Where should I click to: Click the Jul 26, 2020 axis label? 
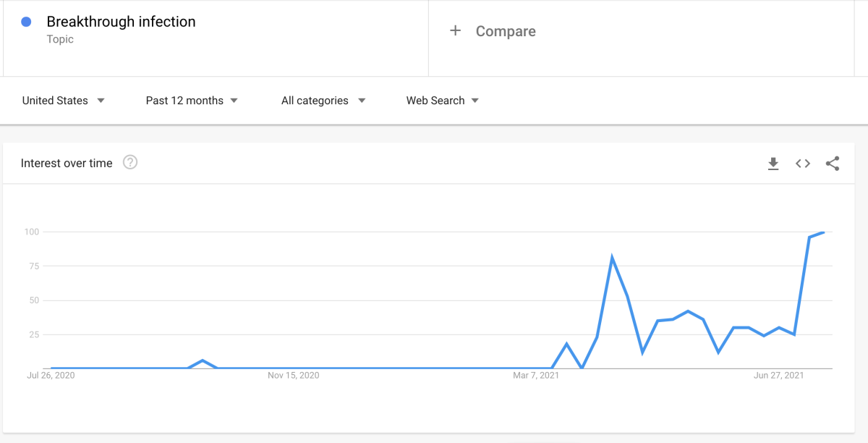point(51,375)
